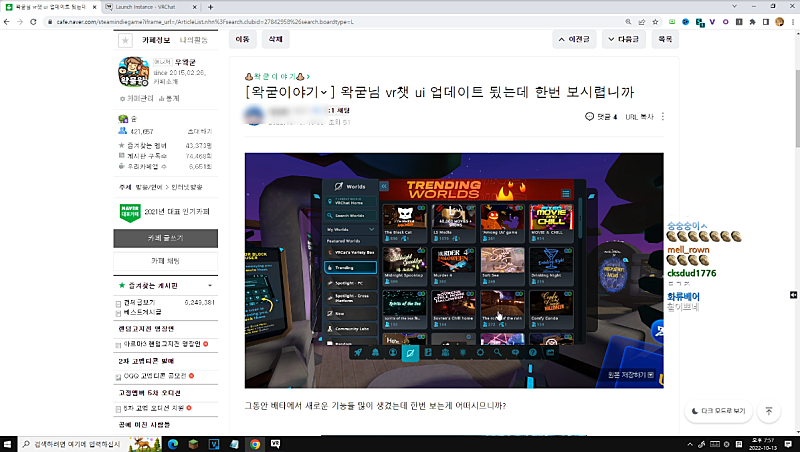The height and width of the screenshot is (452, 800).
Task: Switch to the Launch Instance - VRChat tab
Action: tap(145, 7)
